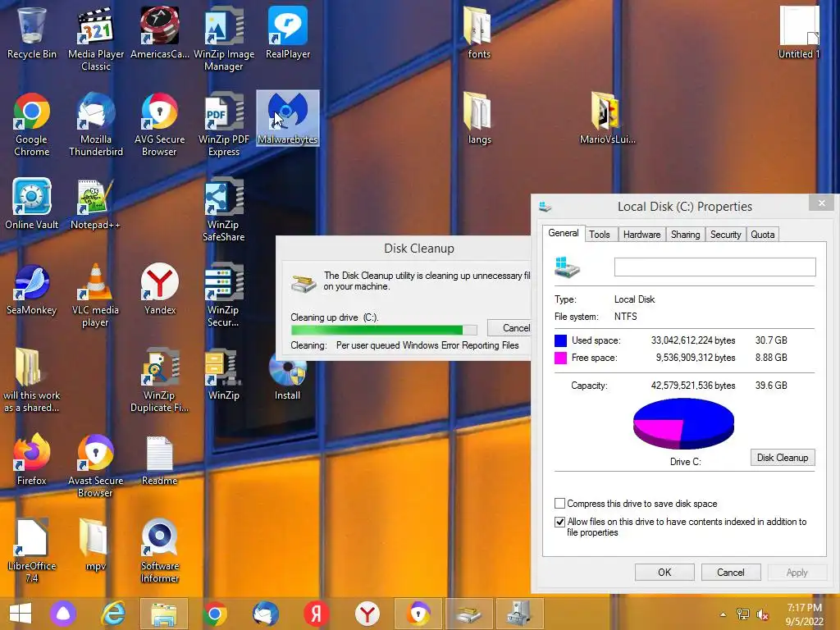The image size is (840, 630).
Task: Open the Disk Cleanup taskbar item
Action: [x=468, y=614]
